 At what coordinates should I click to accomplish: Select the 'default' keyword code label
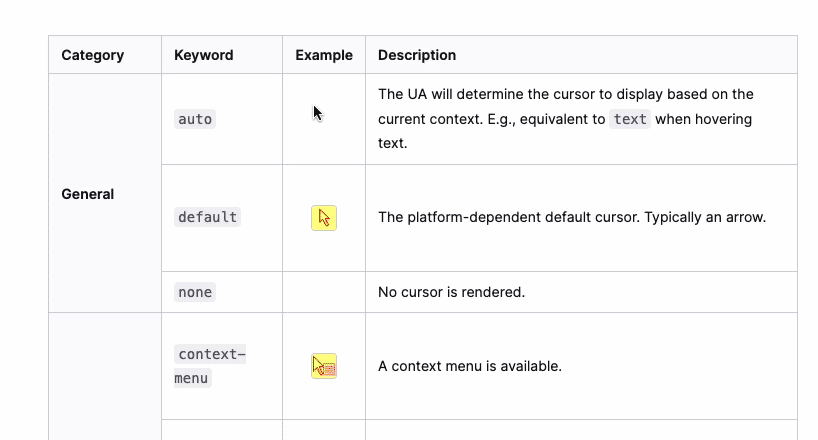point(207,217)
